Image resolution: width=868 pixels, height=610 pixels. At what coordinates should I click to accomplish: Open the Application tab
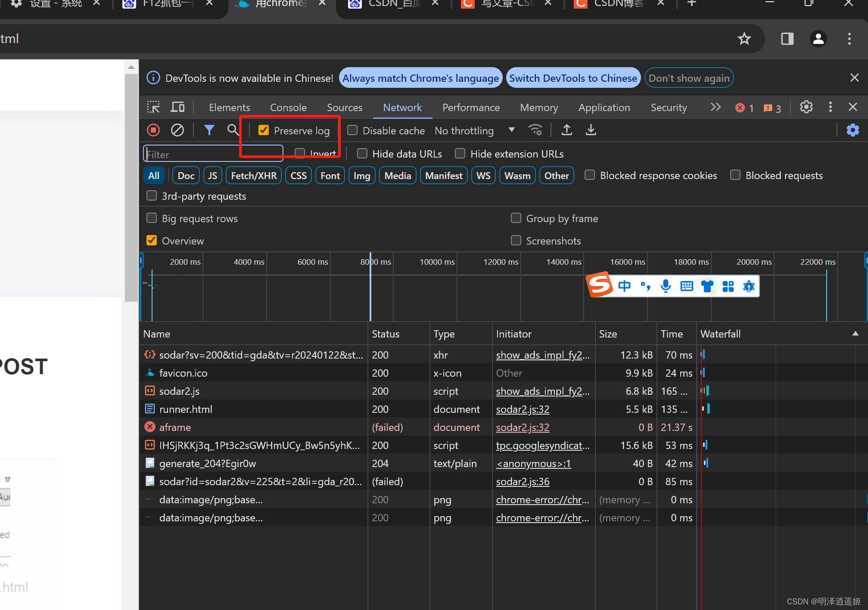click(604, 108)
